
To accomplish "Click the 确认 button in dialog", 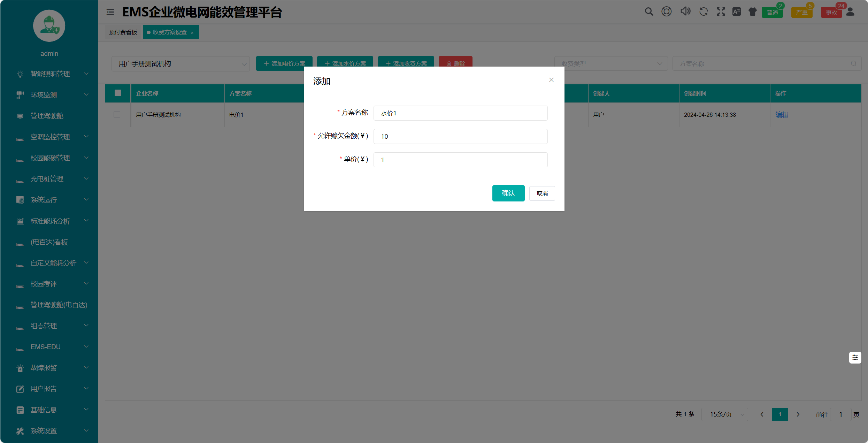I will (508, 193).
